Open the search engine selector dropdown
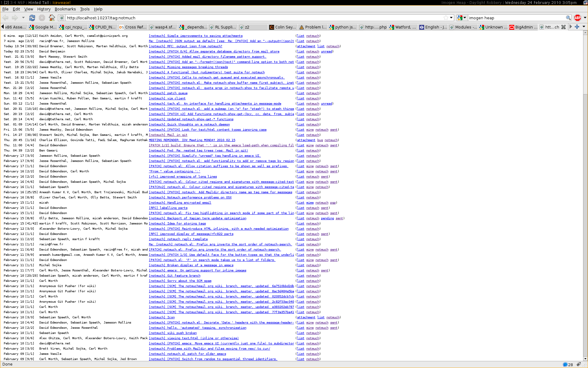The width and height of the screenshot is (588, 368). 462,18
